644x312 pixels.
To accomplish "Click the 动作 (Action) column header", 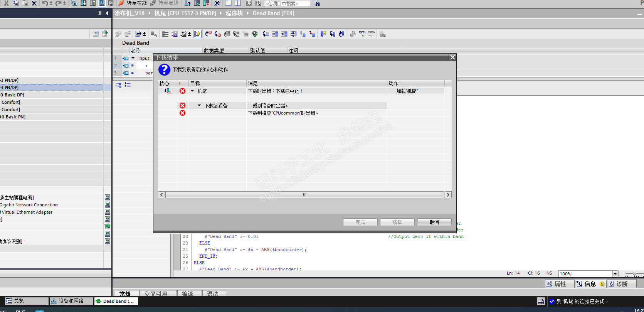I will point(416,83).
